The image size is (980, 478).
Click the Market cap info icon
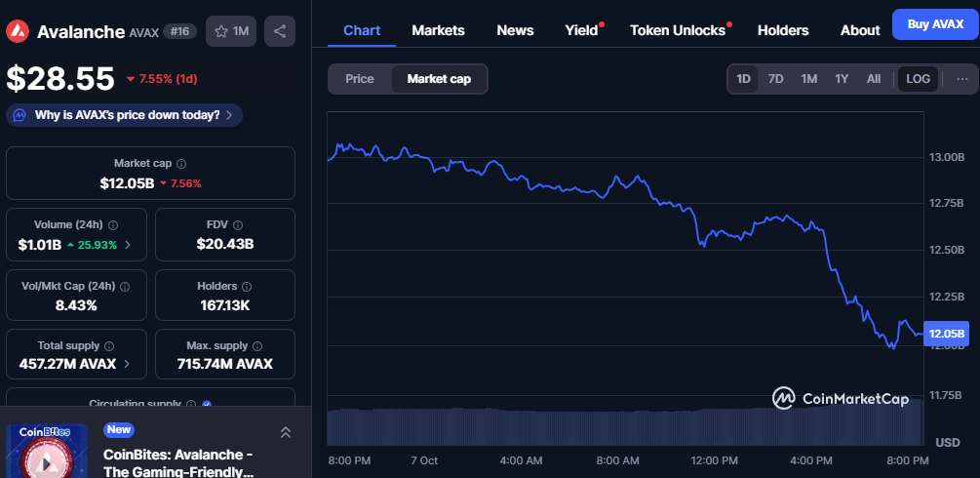tap(181, 164)
